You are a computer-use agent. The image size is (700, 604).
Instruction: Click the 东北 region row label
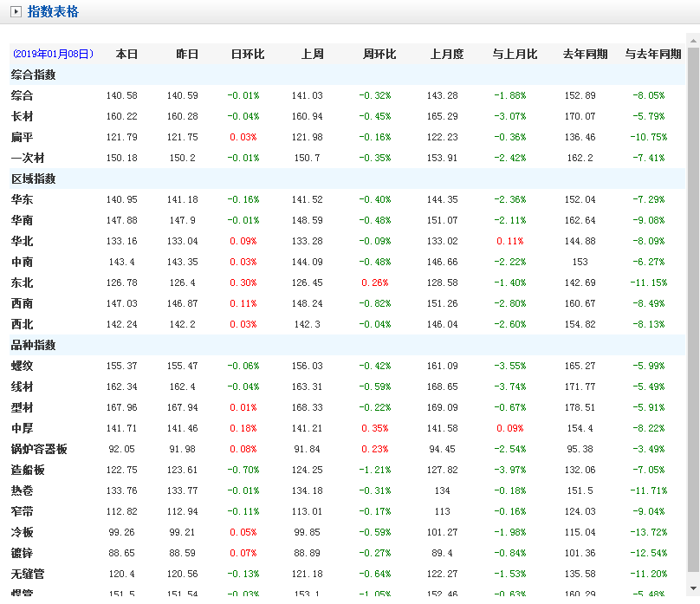click(23, 283)
